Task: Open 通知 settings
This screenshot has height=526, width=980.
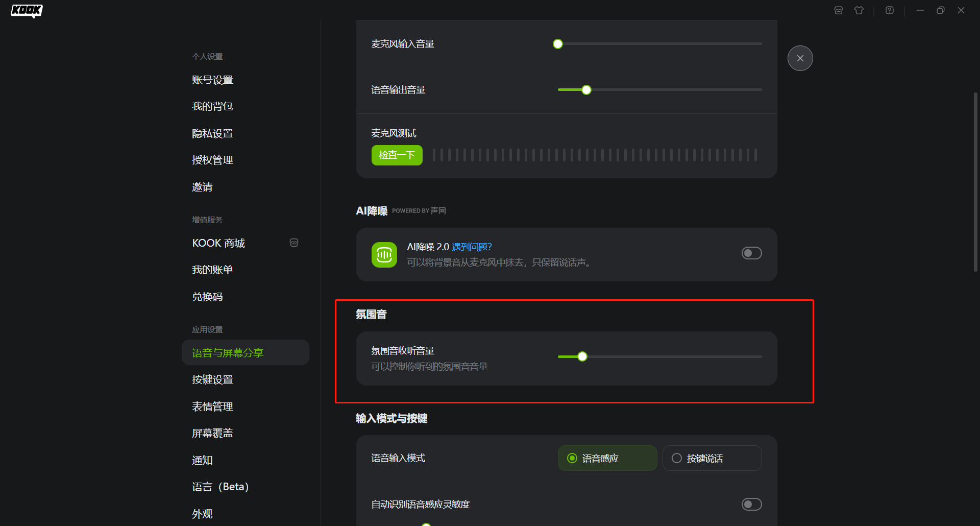Action: tap(246, 460)
